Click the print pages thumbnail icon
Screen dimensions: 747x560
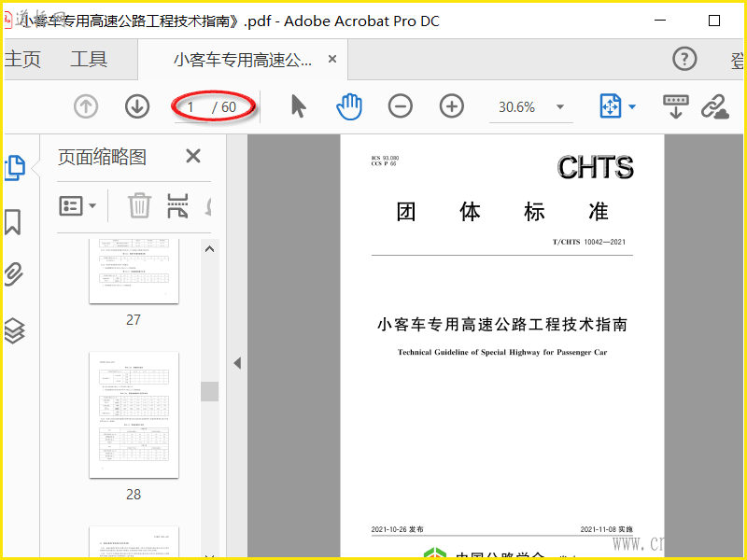tap(177, 205)
